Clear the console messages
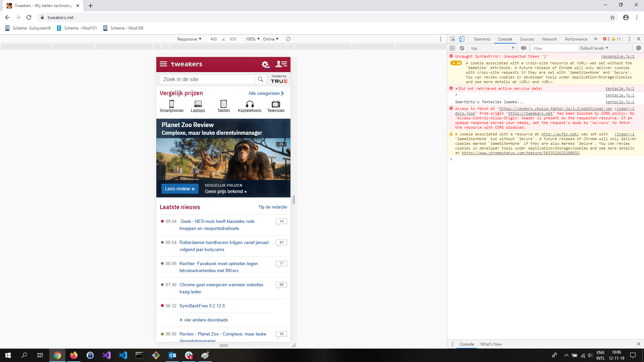The width and height of the screenshot is (644, 362). tap(462, 48)
